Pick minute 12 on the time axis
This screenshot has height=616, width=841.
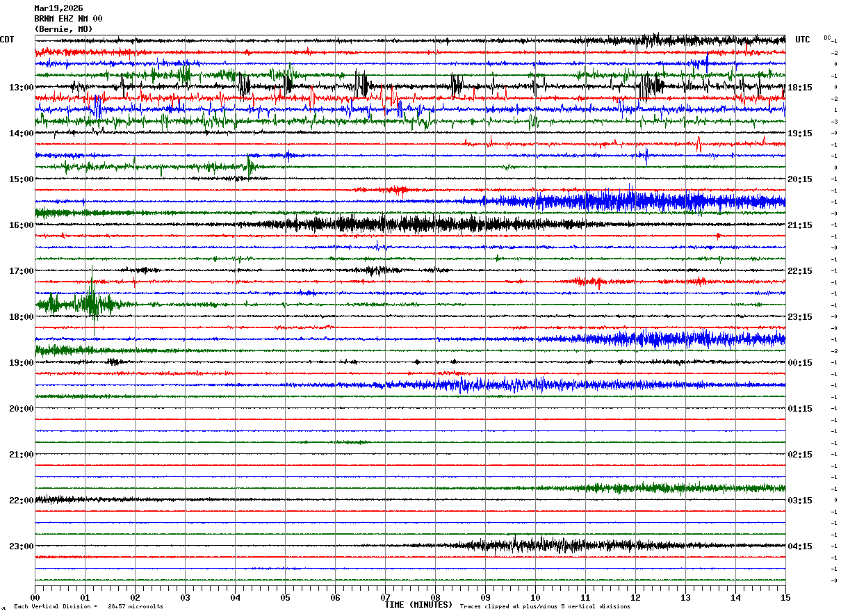[635, 597]
